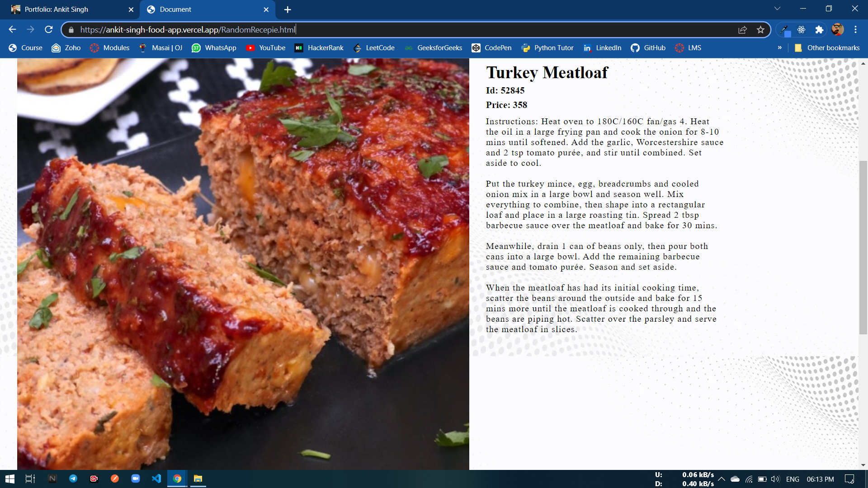Click the scrollbar down arrow

coord(863,465)
